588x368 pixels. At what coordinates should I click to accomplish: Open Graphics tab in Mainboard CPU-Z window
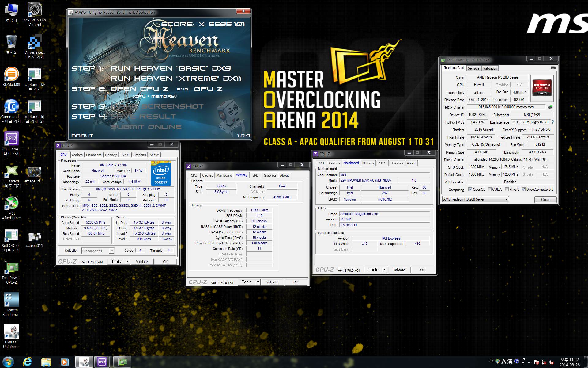(x=397, y=163)
